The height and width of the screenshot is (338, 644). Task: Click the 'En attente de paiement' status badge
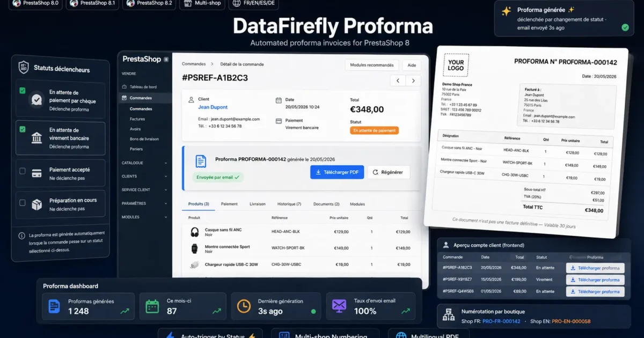[374, 130]
